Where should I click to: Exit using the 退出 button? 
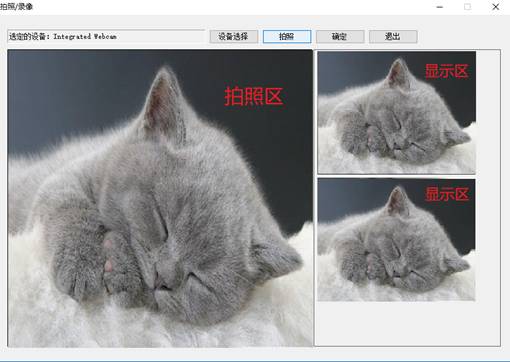click(393, 36)
